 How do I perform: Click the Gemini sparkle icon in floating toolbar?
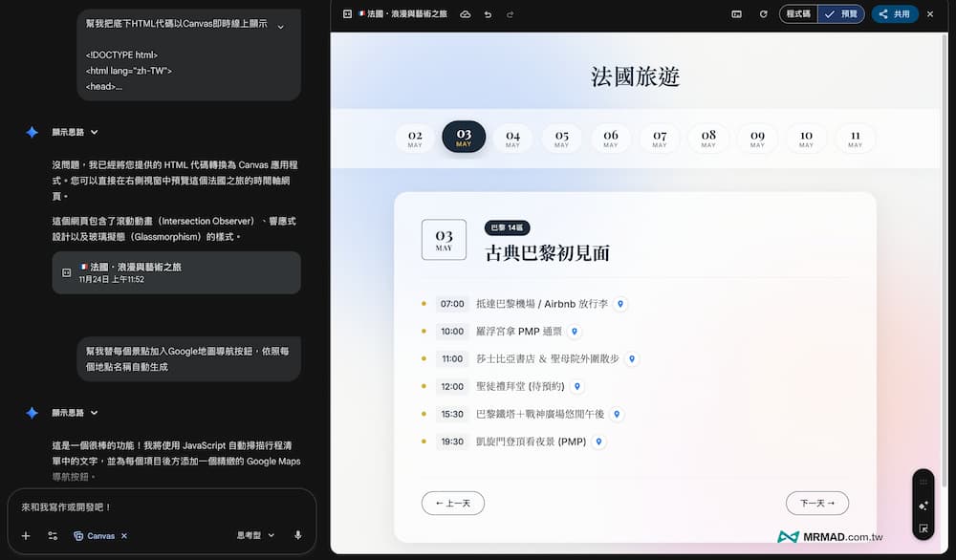[923, 505]
